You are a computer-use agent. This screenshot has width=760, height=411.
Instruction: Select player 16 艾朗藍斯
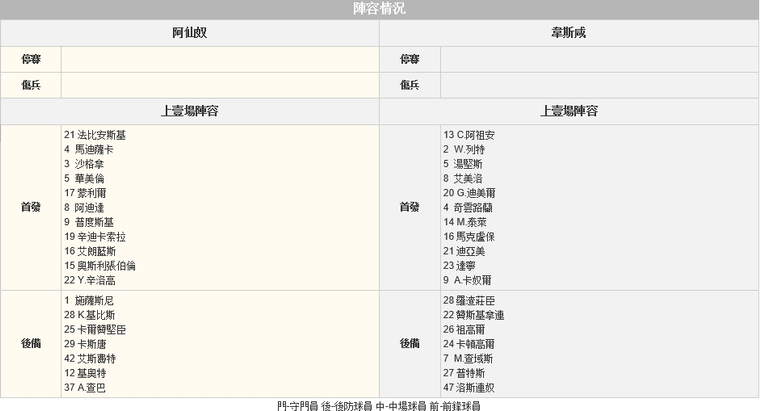tap(90, 252)
